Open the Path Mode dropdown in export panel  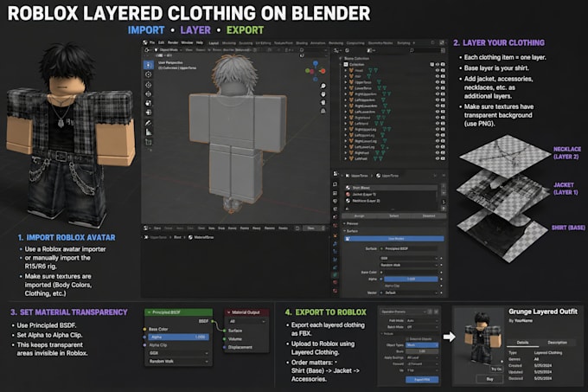pos(422,321)
